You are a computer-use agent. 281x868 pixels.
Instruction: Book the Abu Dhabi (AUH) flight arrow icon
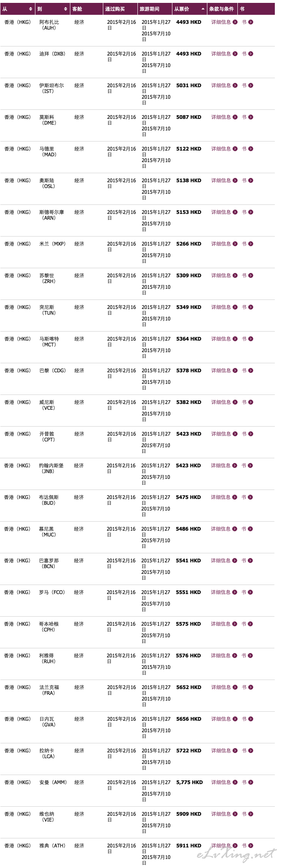tap(251, 22)
